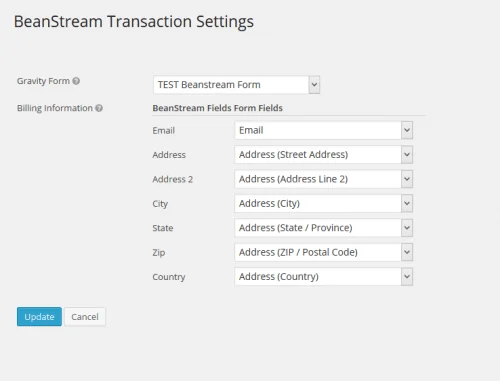Click the State field label
Viewport: 500px width, 381px height.
point(163,228)
